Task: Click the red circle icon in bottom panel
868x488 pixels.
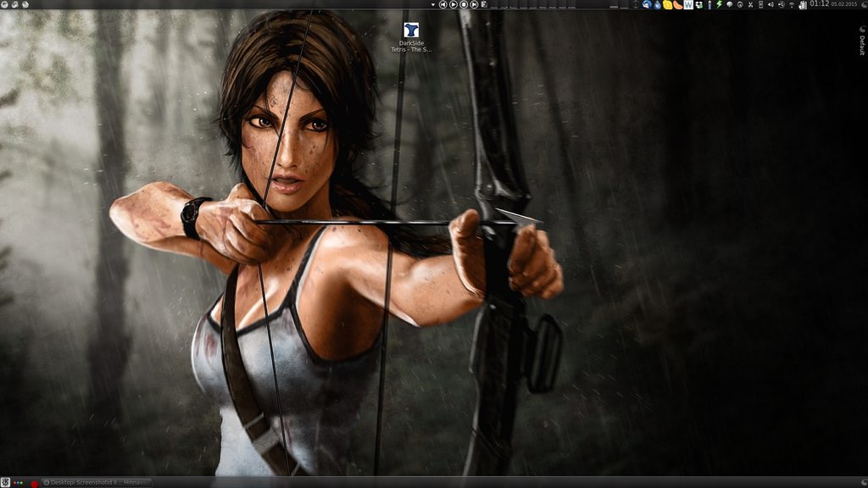Action: pos(34,484)
